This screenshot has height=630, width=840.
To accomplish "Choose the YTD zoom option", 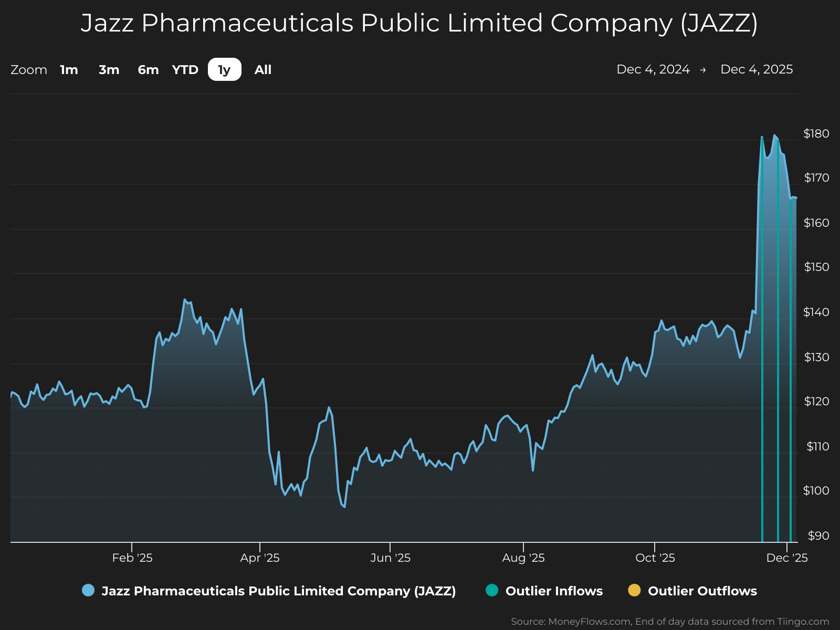I will [x=185, y=70].
